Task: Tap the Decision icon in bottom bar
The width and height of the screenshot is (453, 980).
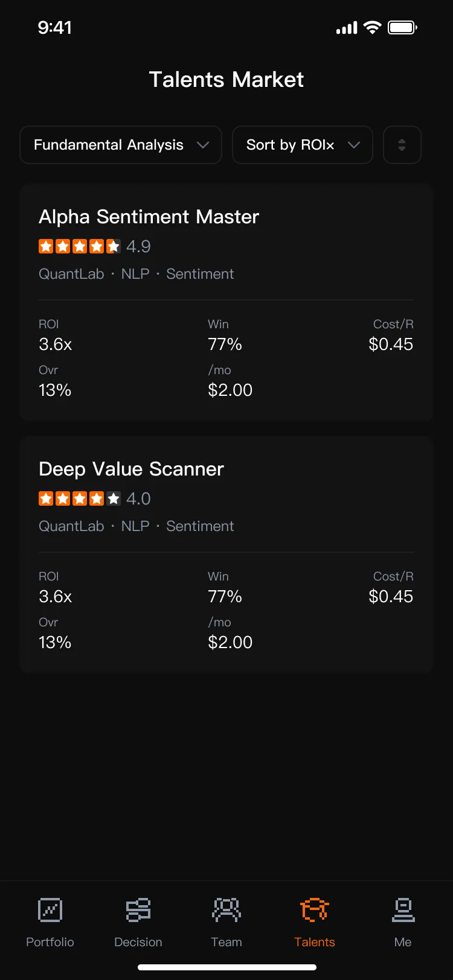Action: point(138,910)
